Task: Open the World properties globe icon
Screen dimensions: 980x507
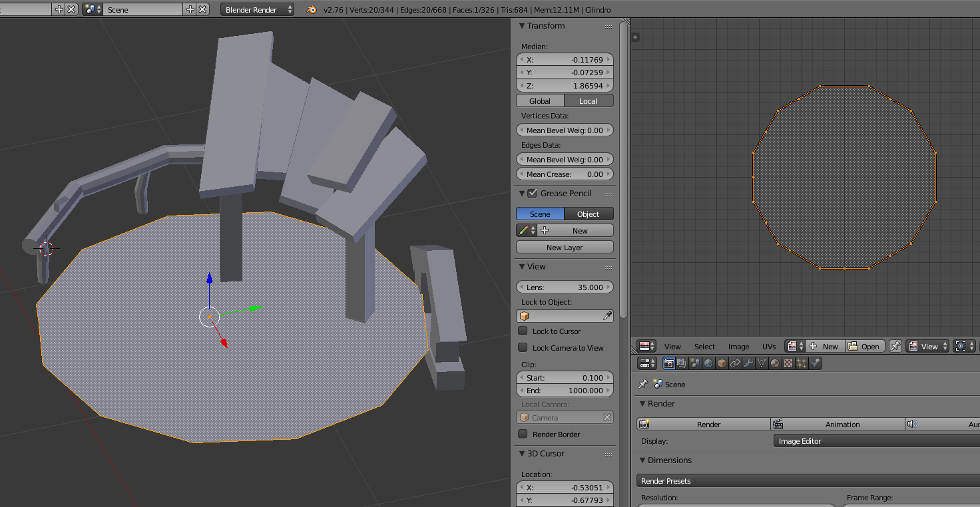Action: coord(708,363)
